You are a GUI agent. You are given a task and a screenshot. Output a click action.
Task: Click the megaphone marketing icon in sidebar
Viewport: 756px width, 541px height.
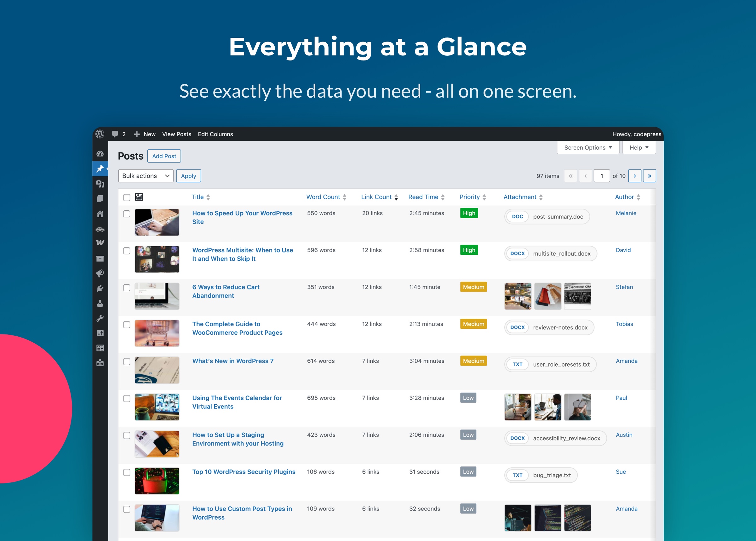coord(100,273)
